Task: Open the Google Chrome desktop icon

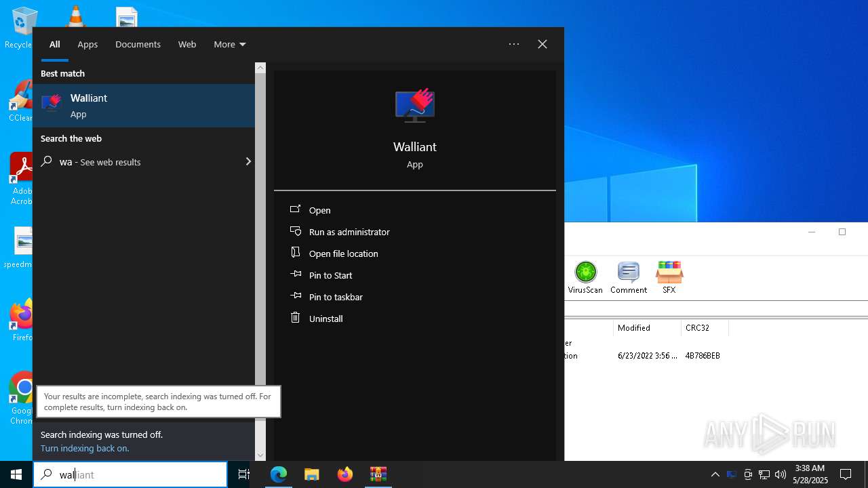Action: click(22, 399)
